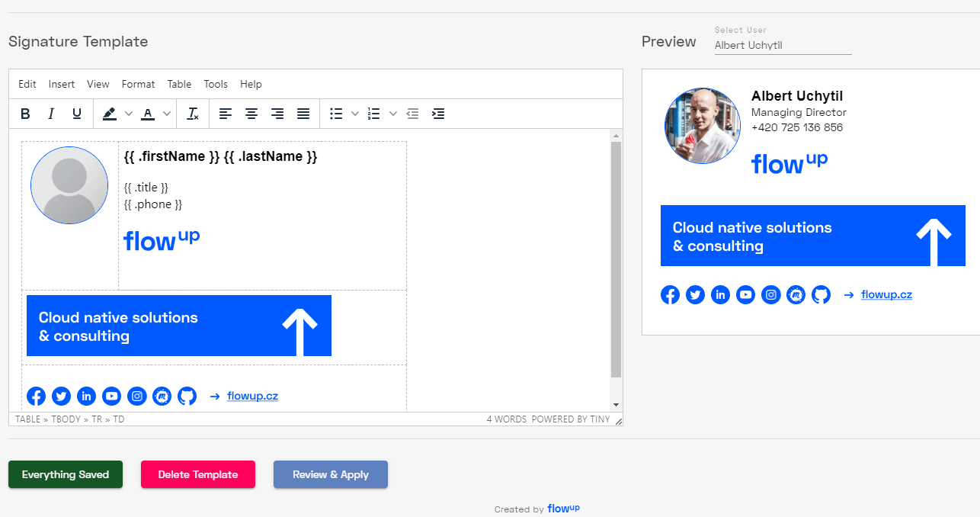Toggle underline formatting in toolbar

(x=77, y=114)
